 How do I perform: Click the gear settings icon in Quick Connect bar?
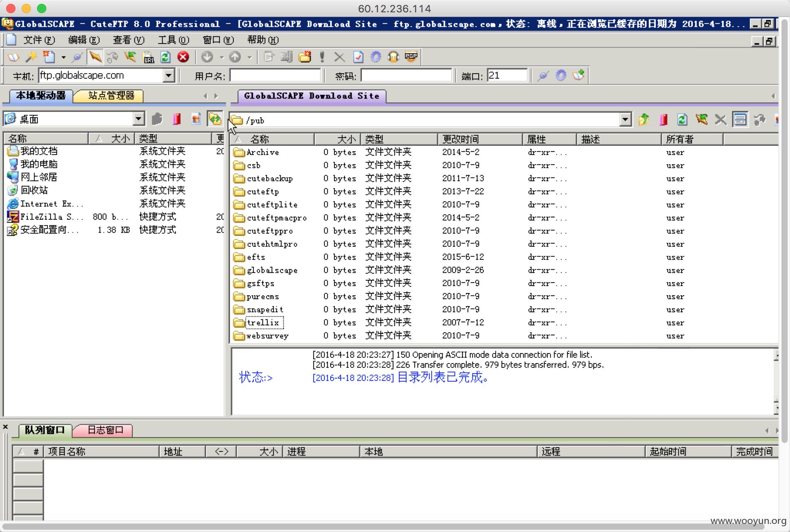point(561,75)
